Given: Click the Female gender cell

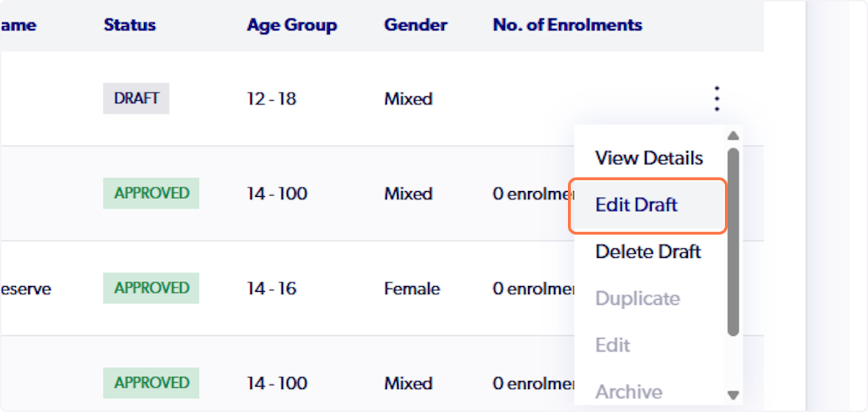Looking at the screenshot, I should pos(412,289).
